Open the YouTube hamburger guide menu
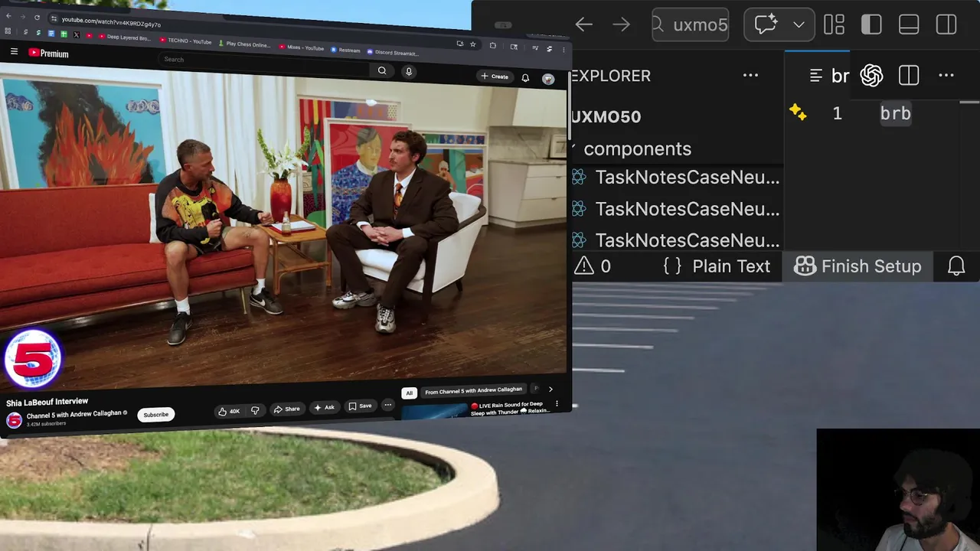 click(14, 52)
